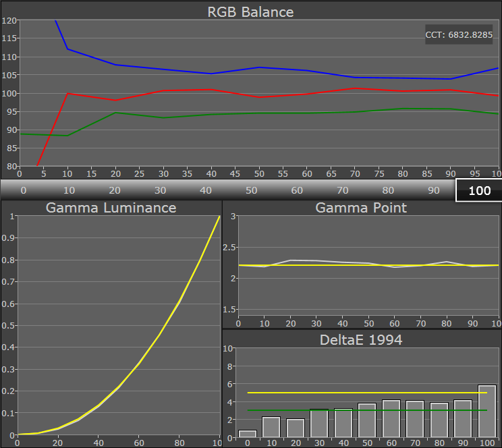Click the highlighted 100 level step
The height and width of the screenshot is (448, 502).
pyautogui.click(x=479, y=190)
